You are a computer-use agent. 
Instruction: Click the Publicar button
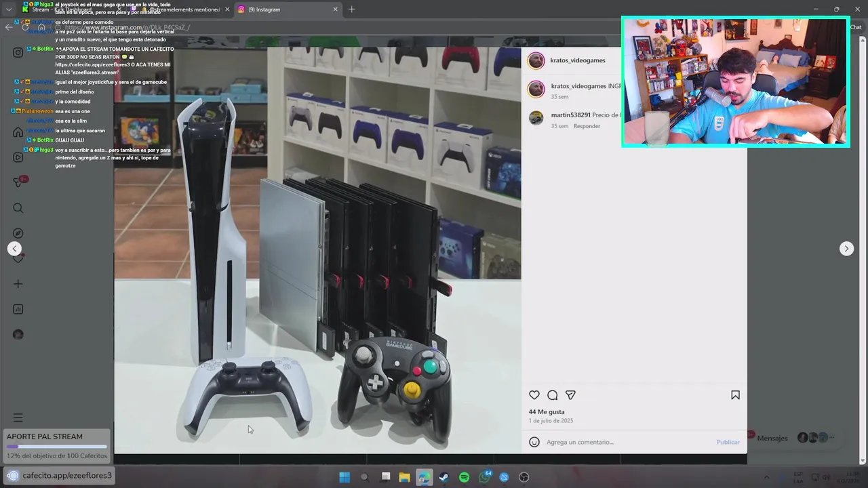point(728,442)
